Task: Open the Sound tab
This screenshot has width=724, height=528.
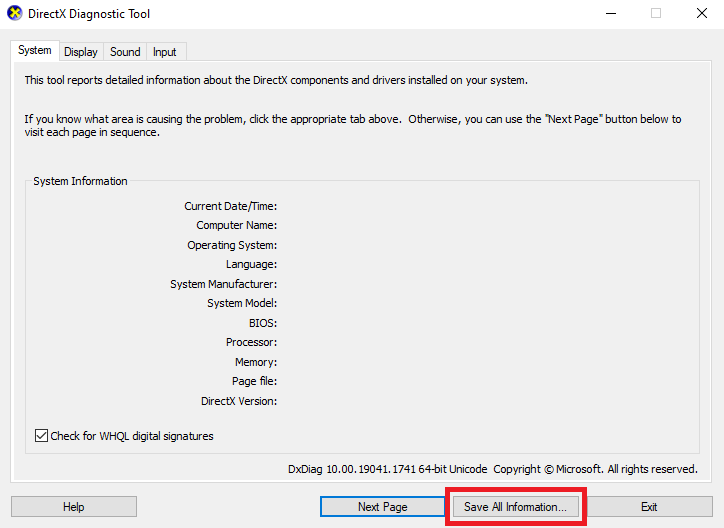Action: click(x=125, y=52)
